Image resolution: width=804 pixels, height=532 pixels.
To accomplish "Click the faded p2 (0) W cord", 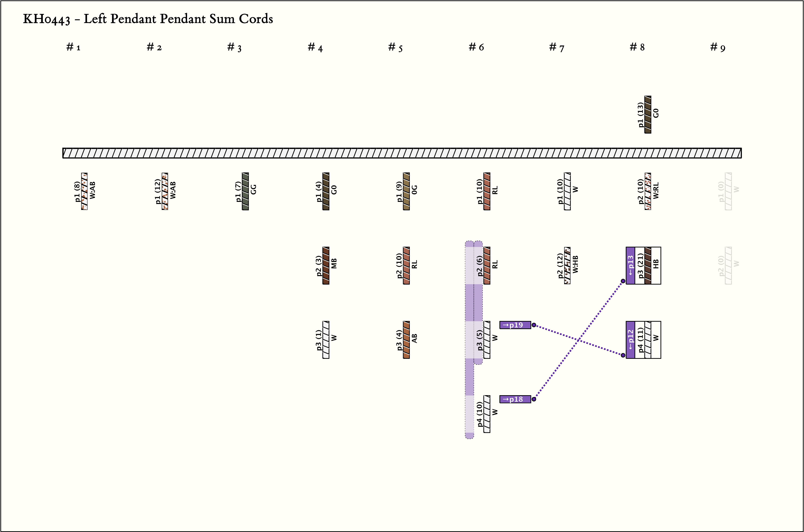I will pyautogui.click(x=728, y=265).
